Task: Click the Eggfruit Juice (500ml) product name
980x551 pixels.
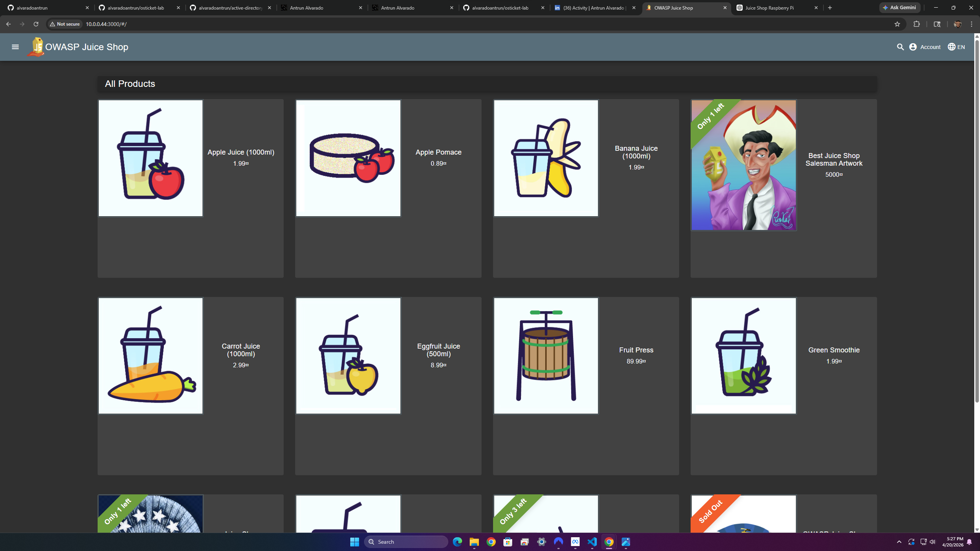Action: click(438, 350)
